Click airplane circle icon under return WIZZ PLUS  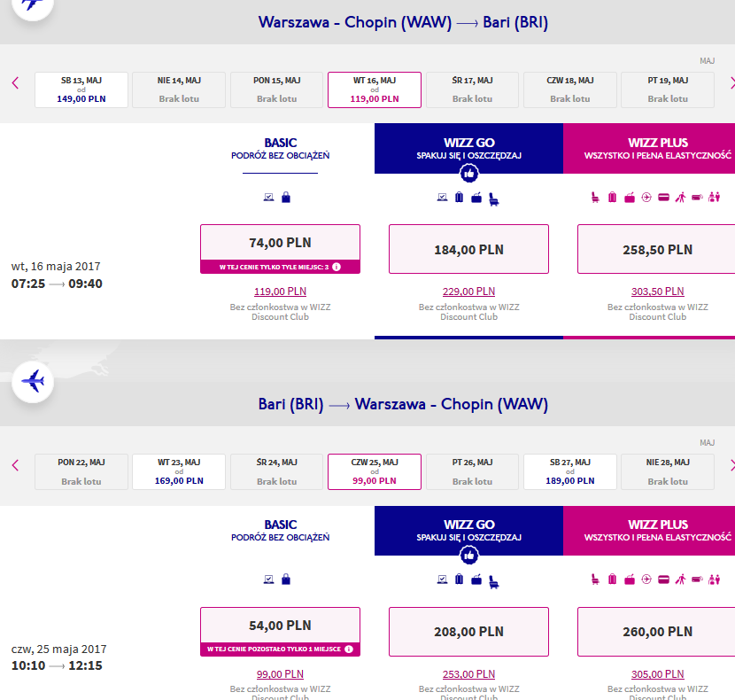pos(646,579)
